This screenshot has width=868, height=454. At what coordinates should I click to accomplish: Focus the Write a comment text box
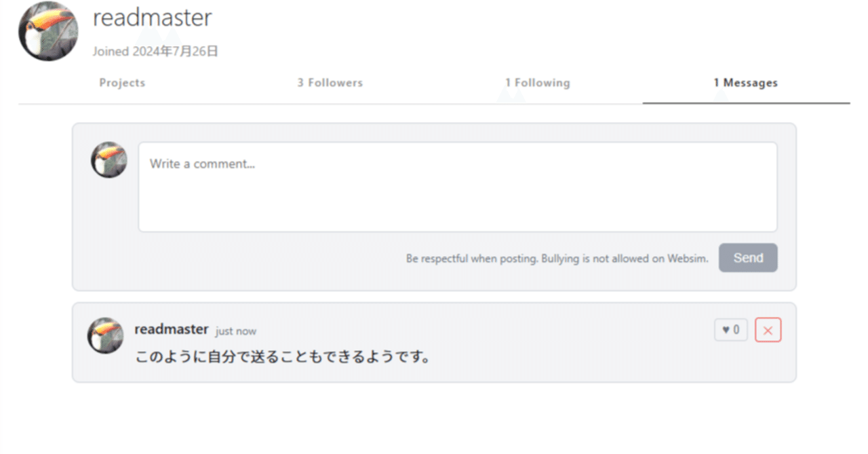(458, 187)
